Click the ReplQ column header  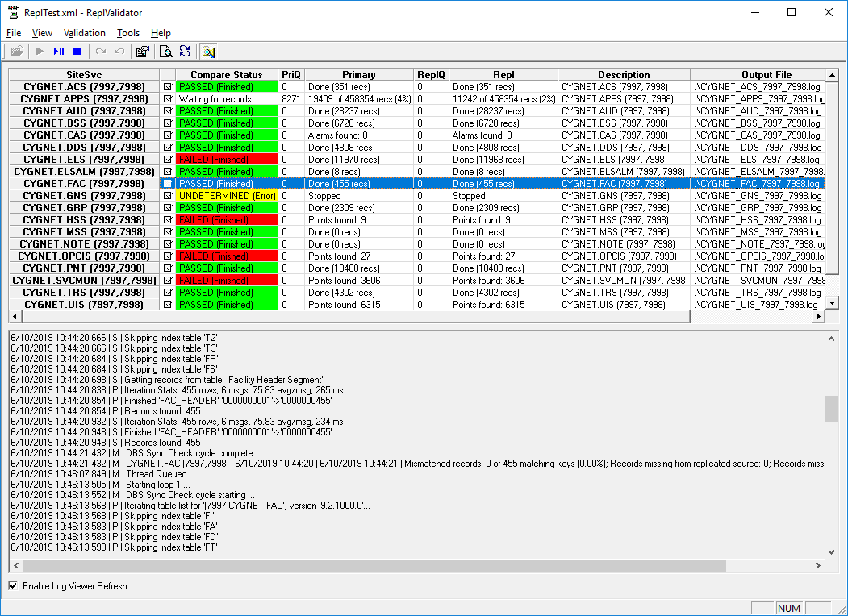point(431,74)
